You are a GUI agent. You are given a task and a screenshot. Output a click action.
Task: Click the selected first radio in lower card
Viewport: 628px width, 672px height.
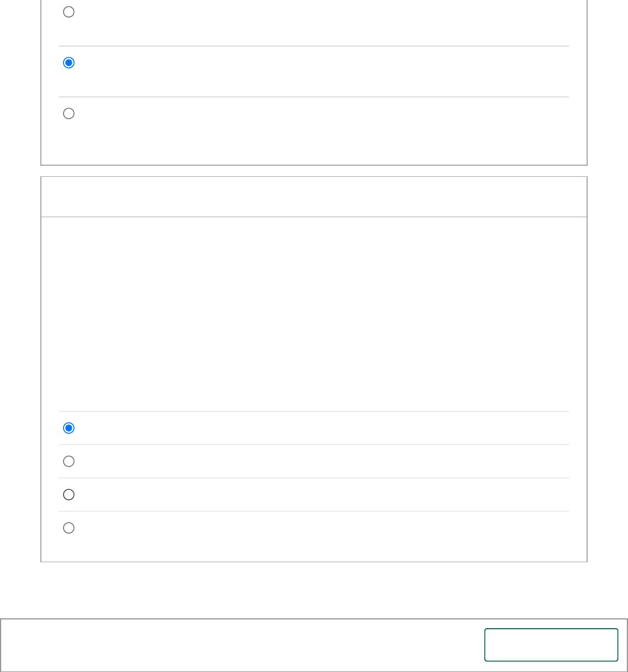tap(69, 428)
